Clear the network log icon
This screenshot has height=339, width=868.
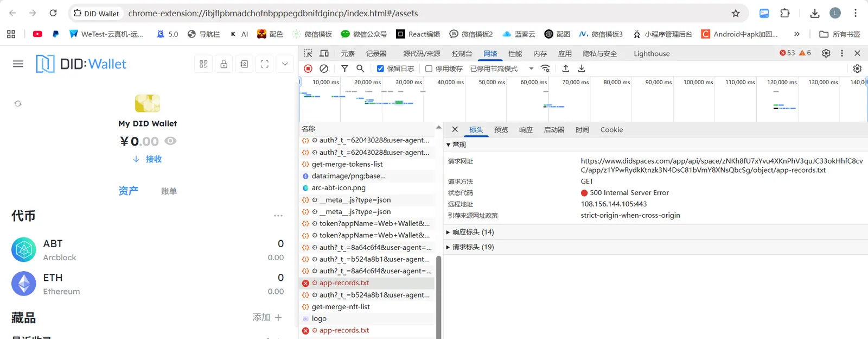324,68
